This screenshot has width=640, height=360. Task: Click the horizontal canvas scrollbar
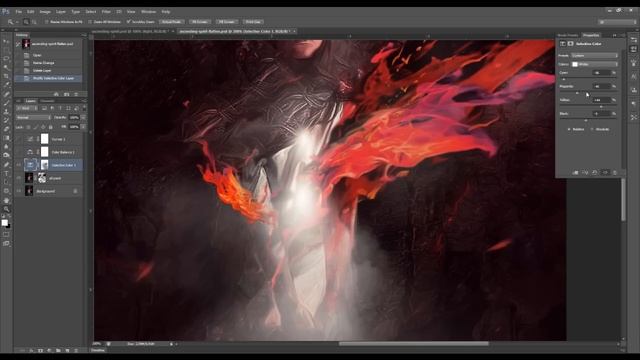coord(413,344)
